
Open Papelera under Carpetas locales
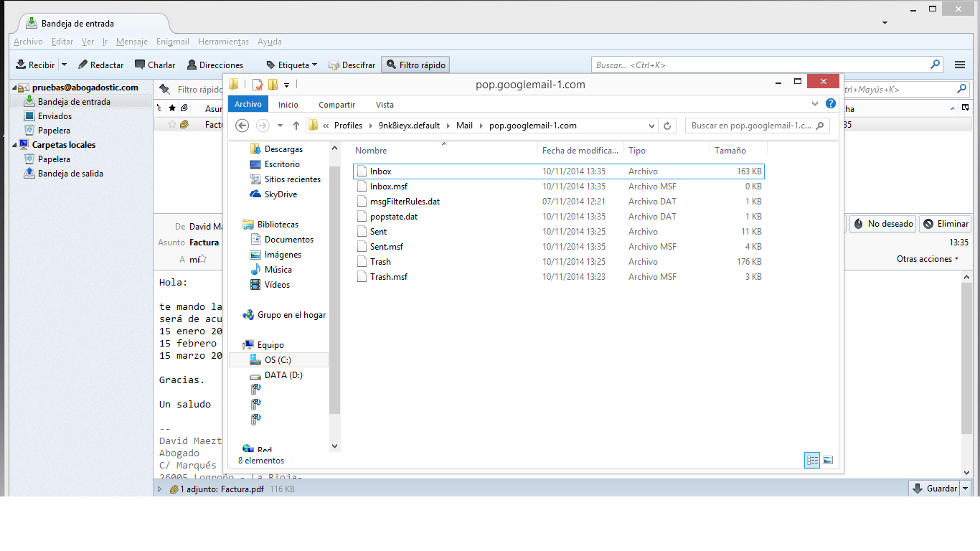[x=54, y=159]
